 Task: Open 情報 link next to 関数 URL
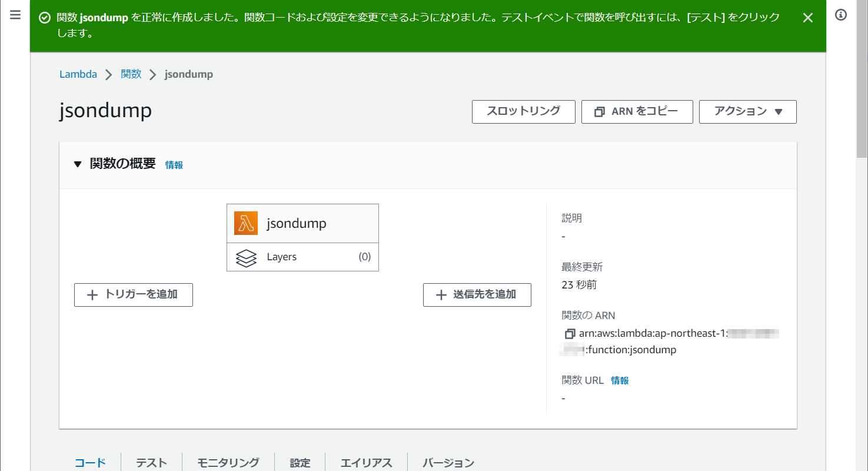(x=620, y=381)
